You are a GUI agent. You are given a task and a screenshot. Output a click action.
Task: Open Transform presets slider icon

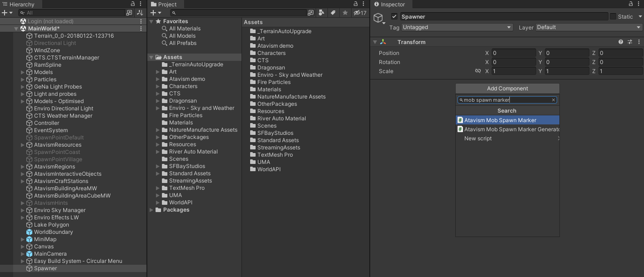pos(630,42)
